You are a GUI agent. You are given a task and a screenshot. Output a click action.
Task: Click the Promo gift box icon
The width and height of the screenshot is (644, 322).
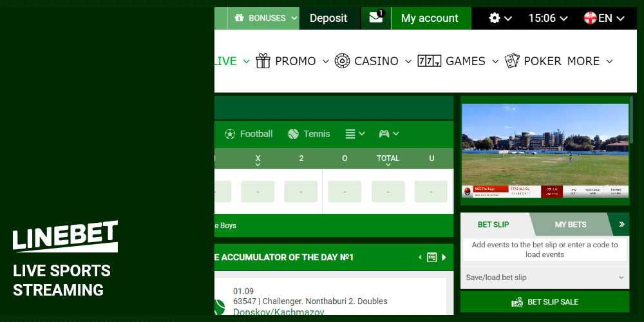[x=263, y=61]
